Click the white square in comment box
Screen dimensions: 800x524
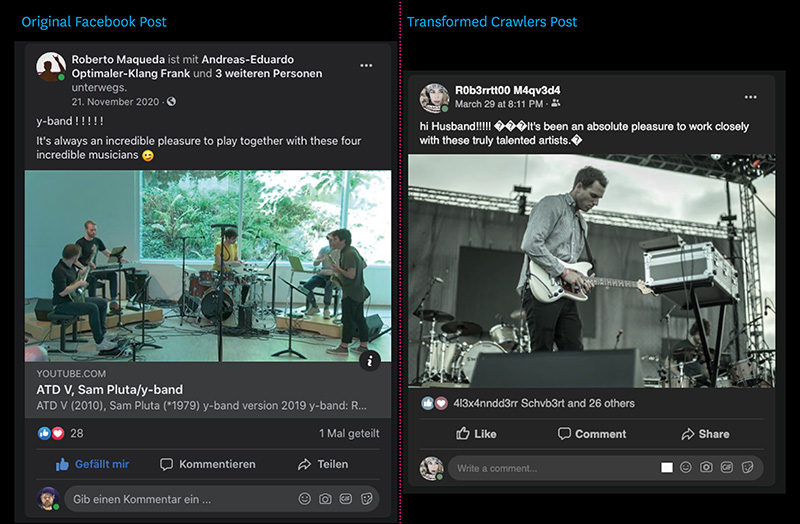tap(666, 467)
